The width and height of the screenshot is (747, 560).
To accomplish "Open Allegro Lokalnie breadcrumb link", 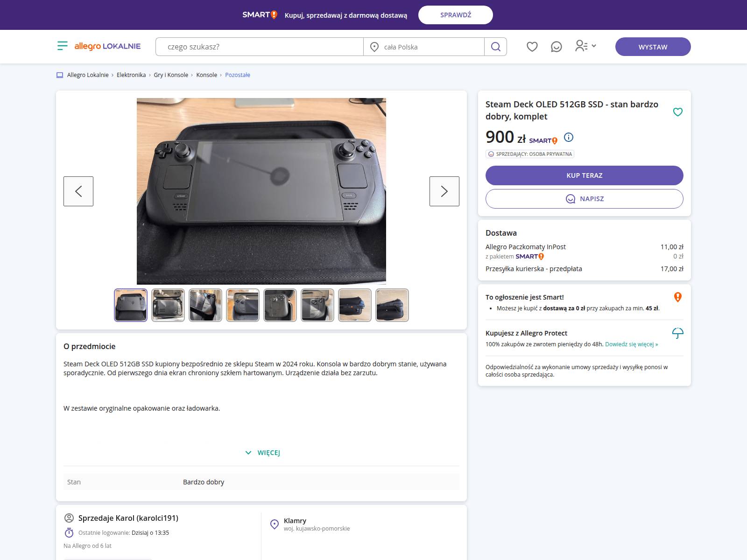I will [x=88, y=75].
